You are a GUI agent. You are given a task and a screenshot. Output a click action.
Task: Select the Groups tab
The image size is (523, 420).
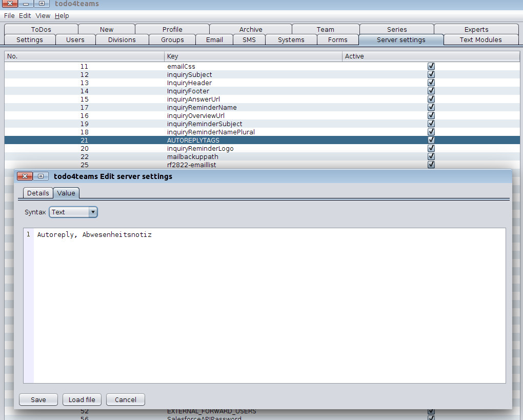pyautogui.click(x=172, y=39)
